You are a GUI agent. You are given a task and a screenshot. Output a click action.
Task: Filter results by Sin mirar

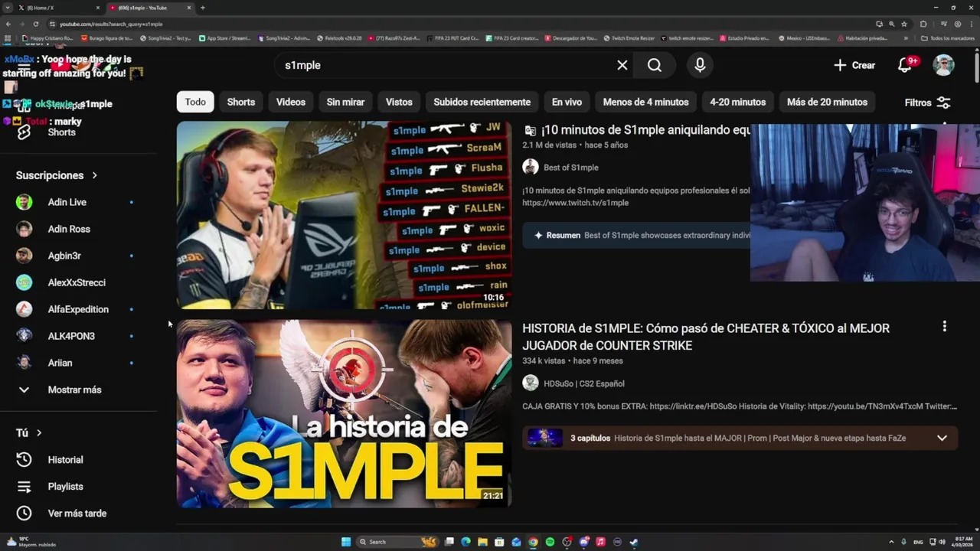(x=345, y=102)
